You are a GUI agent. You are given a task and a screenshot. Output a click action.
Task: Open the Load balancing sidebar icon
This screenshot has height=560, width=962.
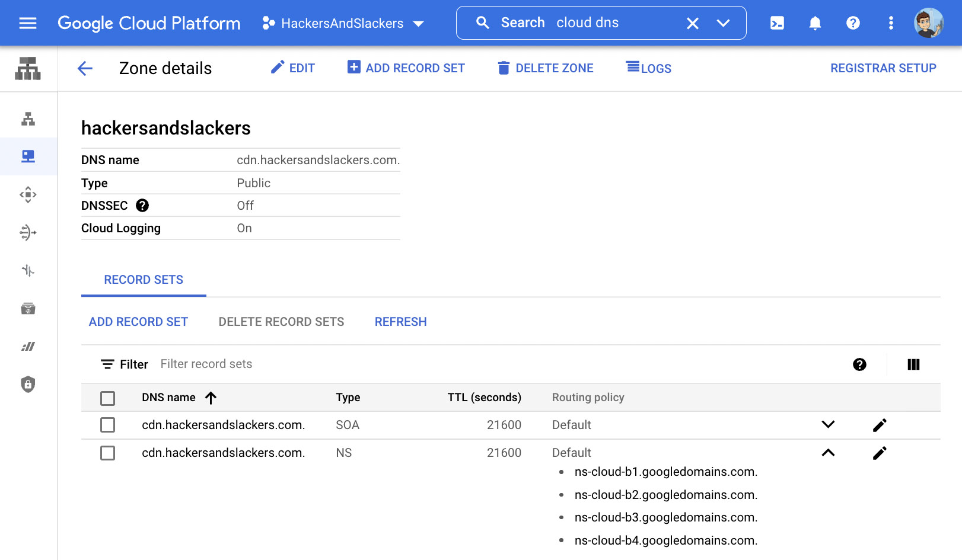(x=28, y=119)
